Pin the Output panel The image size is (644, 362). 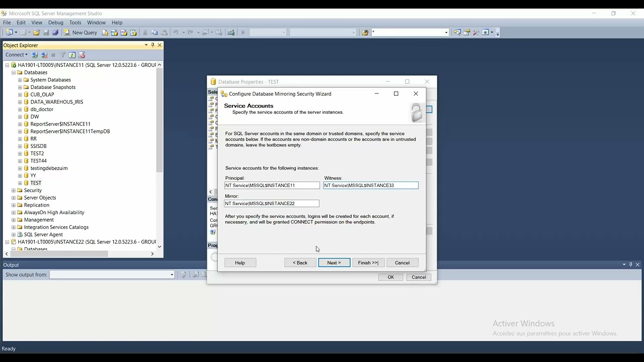click(x=630, y=264)
